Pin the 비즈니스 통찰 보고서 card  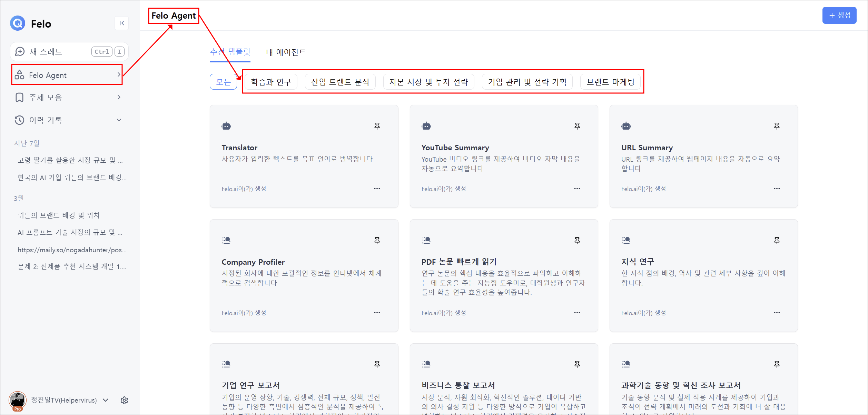pos(577,364)
